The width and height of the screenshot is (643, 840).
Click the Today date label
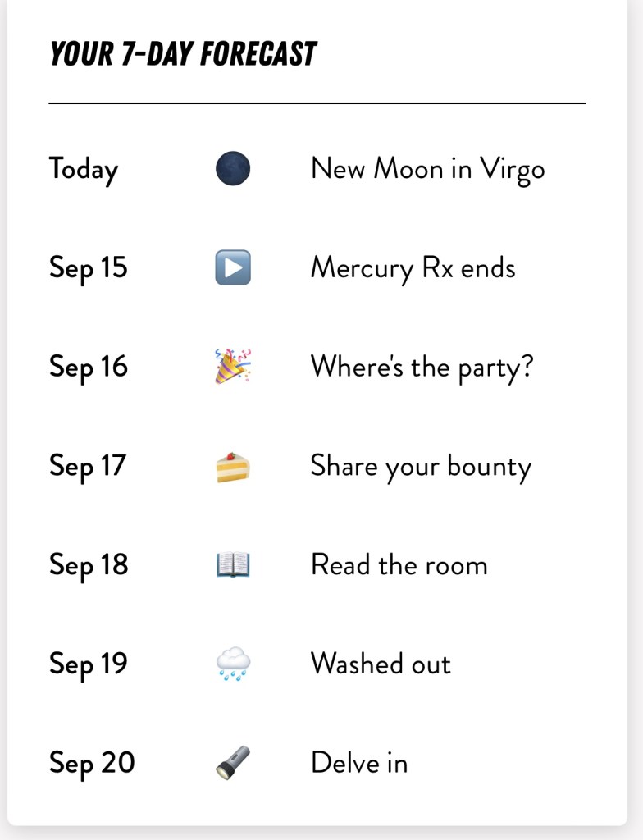pos(84,170)
